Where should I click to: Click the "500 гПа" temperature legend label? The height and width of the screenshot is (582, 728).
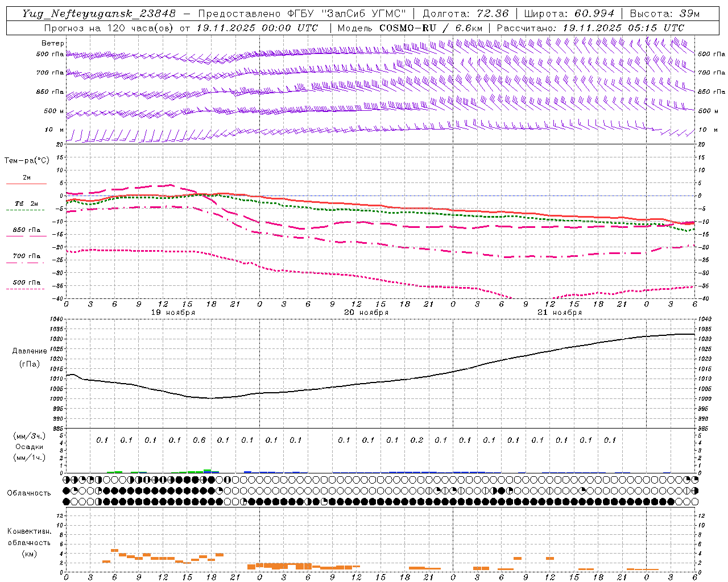[x=27, y=282]
